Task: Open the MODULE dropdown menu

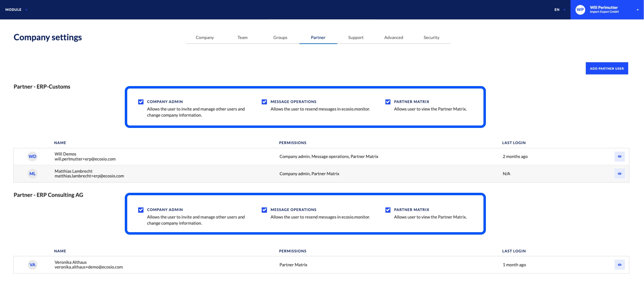Action: [16, 10]
